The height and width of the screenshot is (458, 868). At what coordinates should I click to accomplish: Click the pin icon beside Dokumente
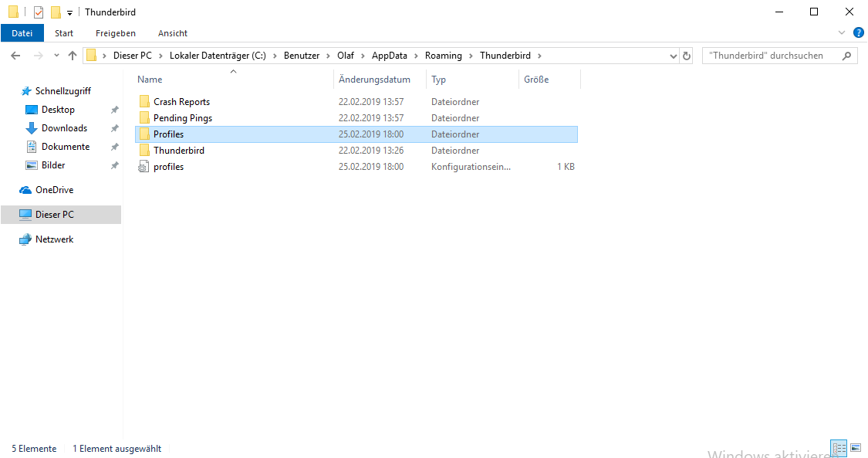115,147
